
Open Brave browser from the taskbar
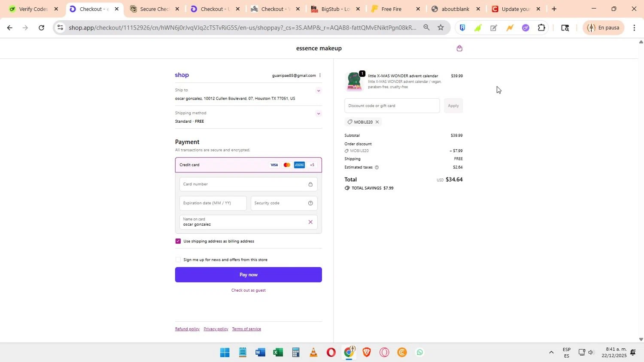[x=367, y=353]
